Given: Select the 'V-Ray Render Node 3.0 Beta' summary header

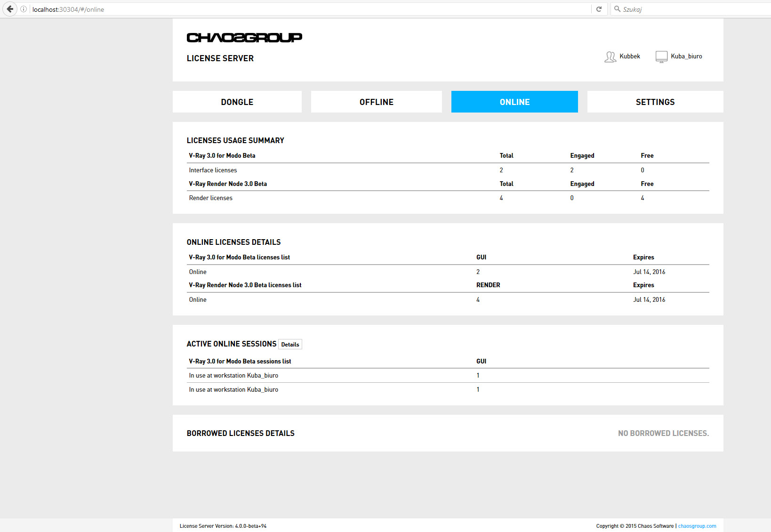Looking at the screenshot, I should tap(228, 184).
